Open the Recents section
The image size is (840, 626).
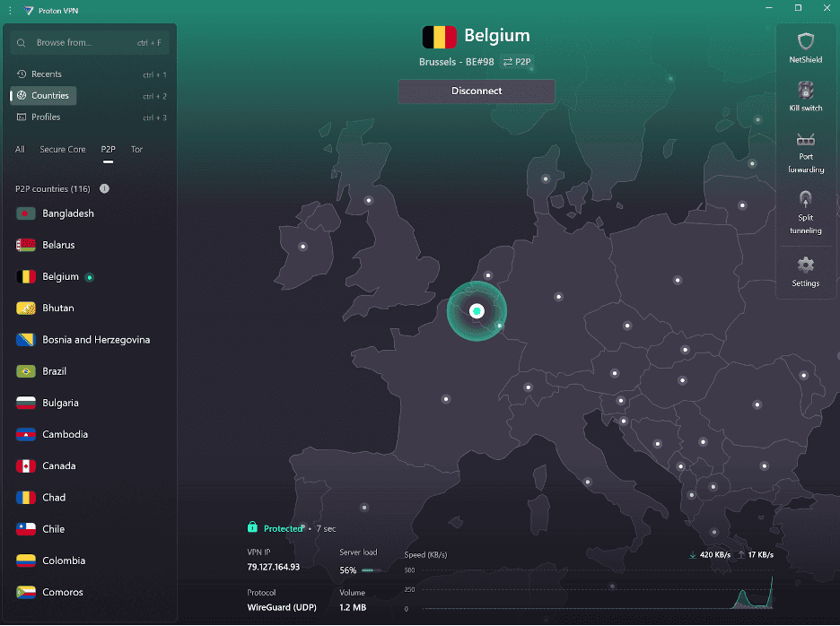click(46, 74)
